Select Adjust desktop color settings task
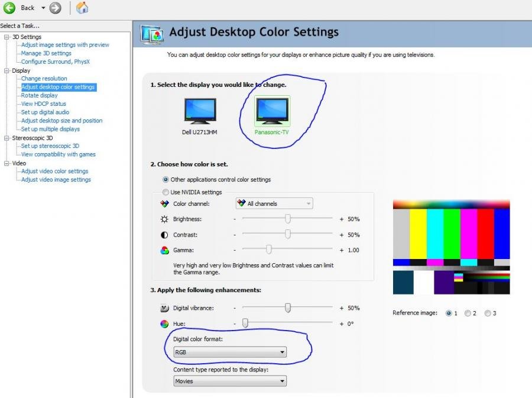 tap(58, 87)
